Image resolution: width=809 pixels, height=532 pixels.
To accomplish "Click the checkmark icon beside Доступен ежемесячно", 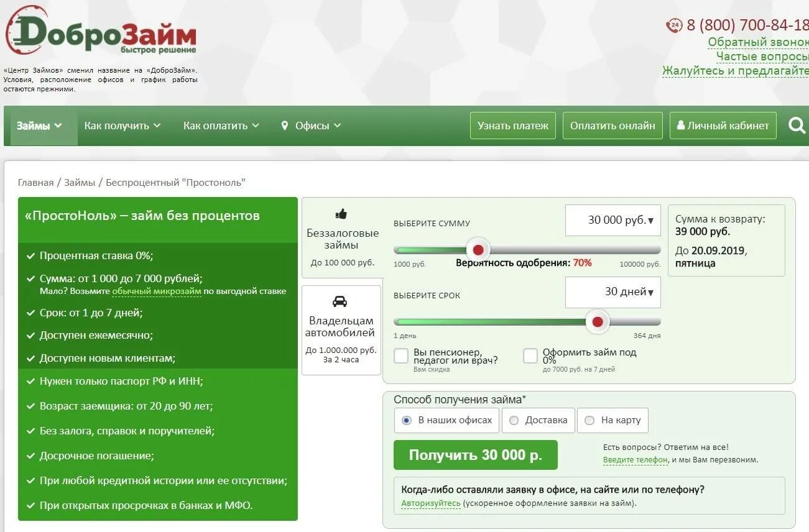I will [x=30, y=336].
